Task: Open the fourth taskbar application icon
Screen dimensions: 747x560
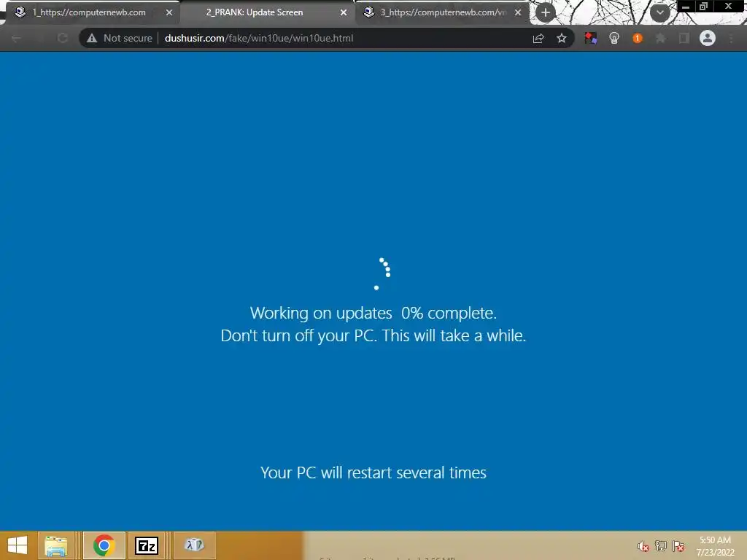Action: pyautogui.click(x=194, y=545)
